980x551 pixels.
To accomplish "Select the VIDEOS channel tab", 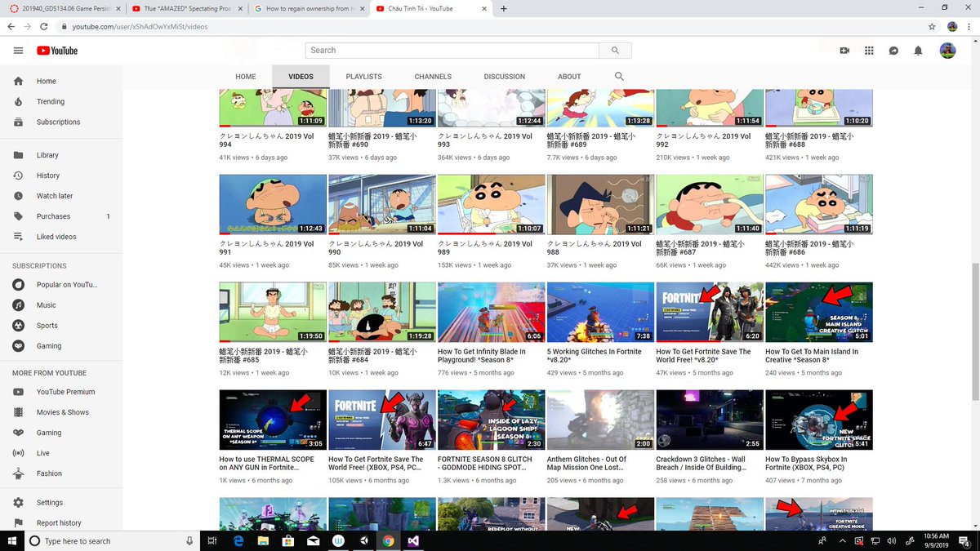I will point(301,77).
